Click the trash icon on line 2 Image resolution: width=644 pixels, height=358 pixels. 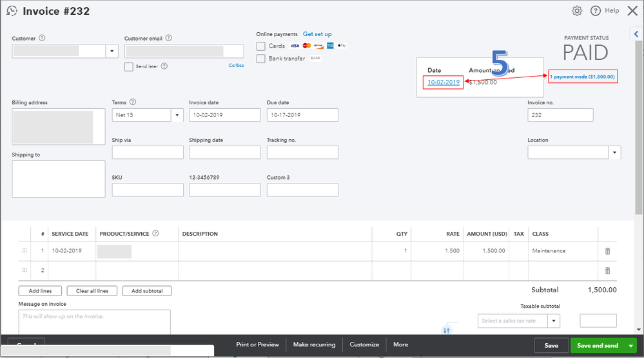click(607, 270)
